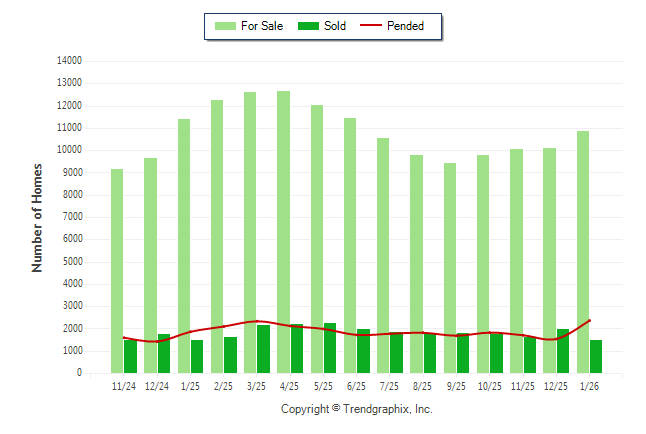This screenshot has height=434, width=646.
Task: Click the Sold bar for 1/26
Action: pos(596,356)
